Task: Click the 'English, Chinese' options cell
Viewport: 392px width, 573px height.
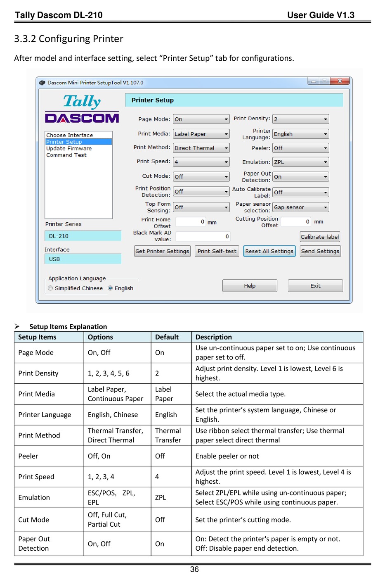Action: click(x=118, y=415)
